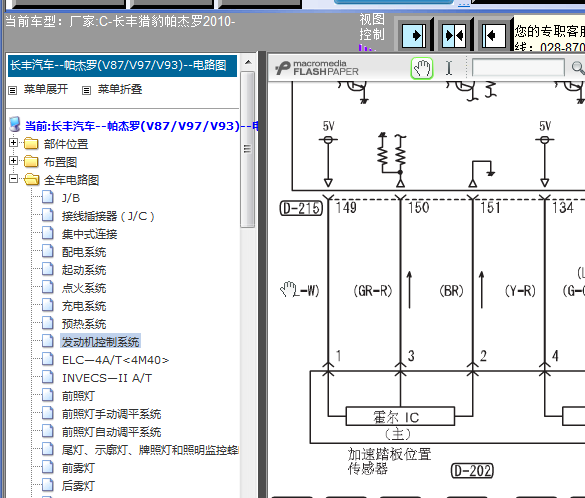Select the FlashPaper text selection tool
The image size is (585, 498).
(x=449, y=68)
